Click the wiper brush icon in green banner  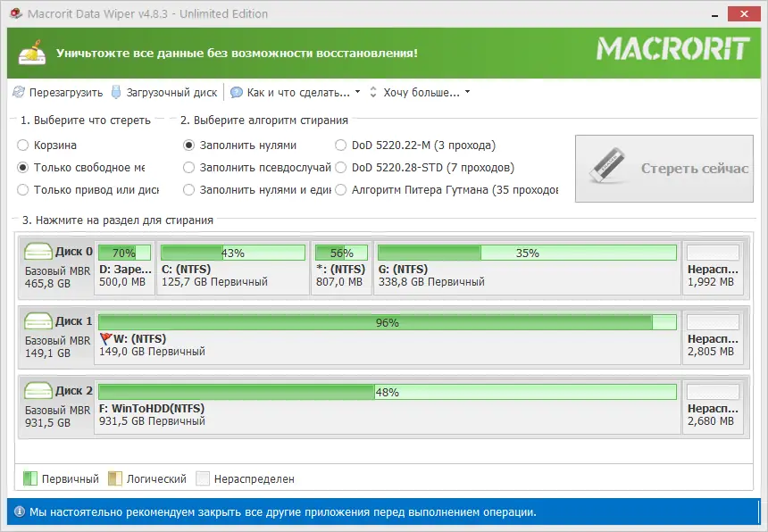(x=32, y=53)
